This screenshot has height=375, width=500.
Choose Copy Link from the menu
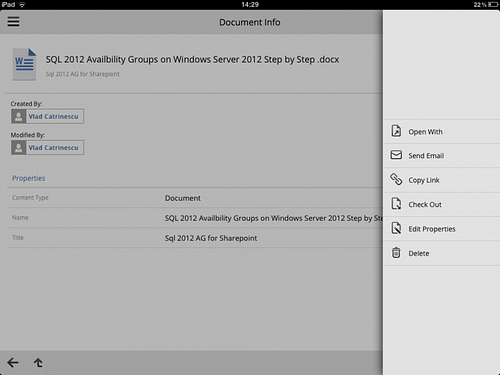[441, 180]
